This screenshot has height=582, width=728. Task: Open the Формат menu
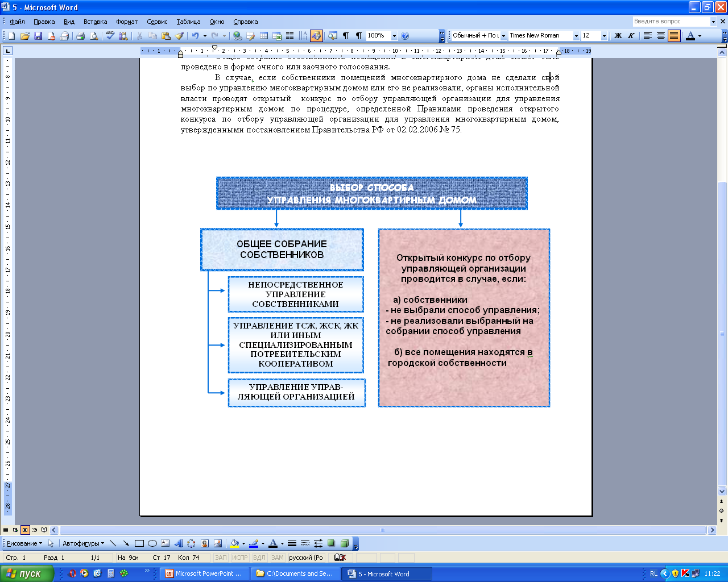click(127, 22)
